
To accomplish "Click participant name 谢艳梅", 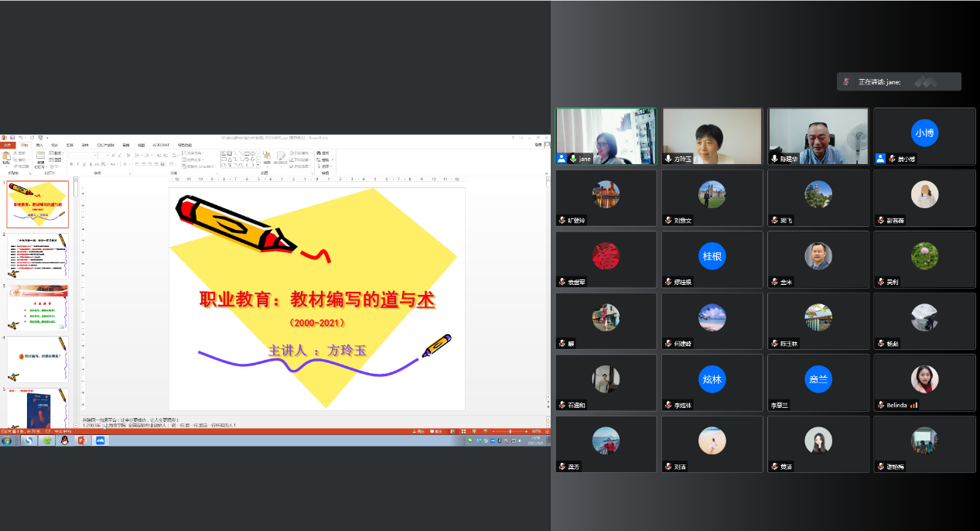I will click(x=895, y=467).
